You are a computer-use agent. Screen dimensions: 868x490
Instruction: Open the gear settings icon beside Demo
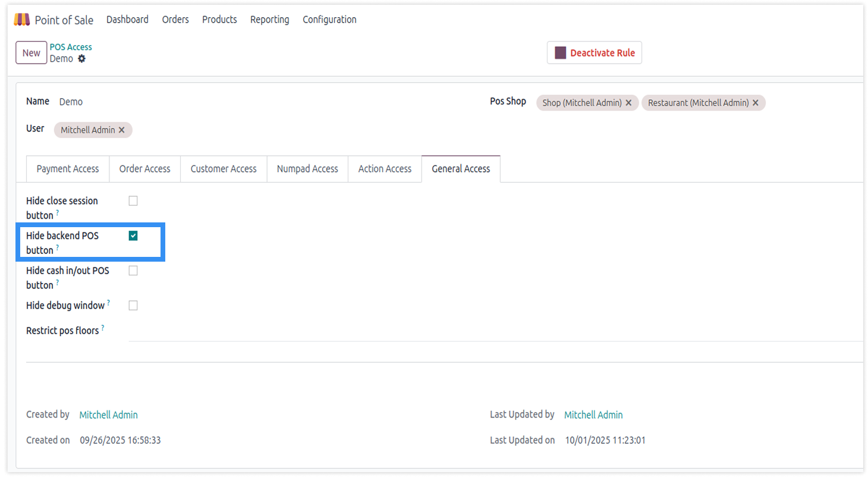[82, 59]
